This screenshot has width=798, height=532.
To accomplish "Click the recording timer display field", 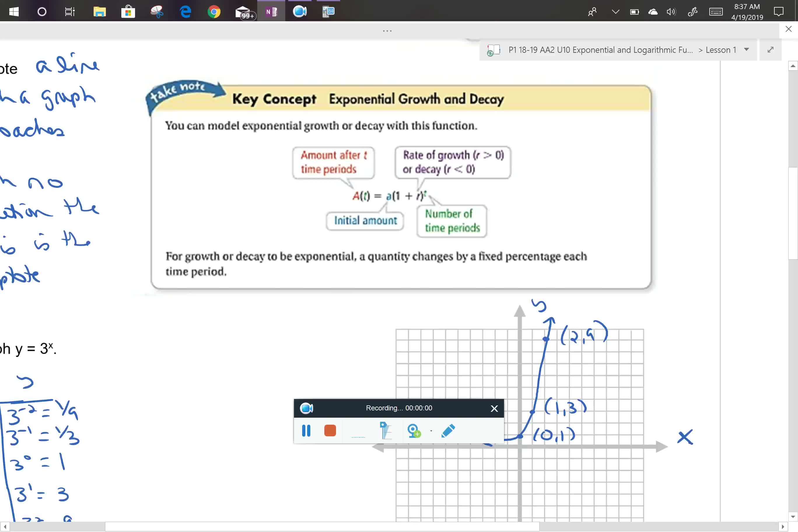I will pyautogui.click(x=398, y=409).
